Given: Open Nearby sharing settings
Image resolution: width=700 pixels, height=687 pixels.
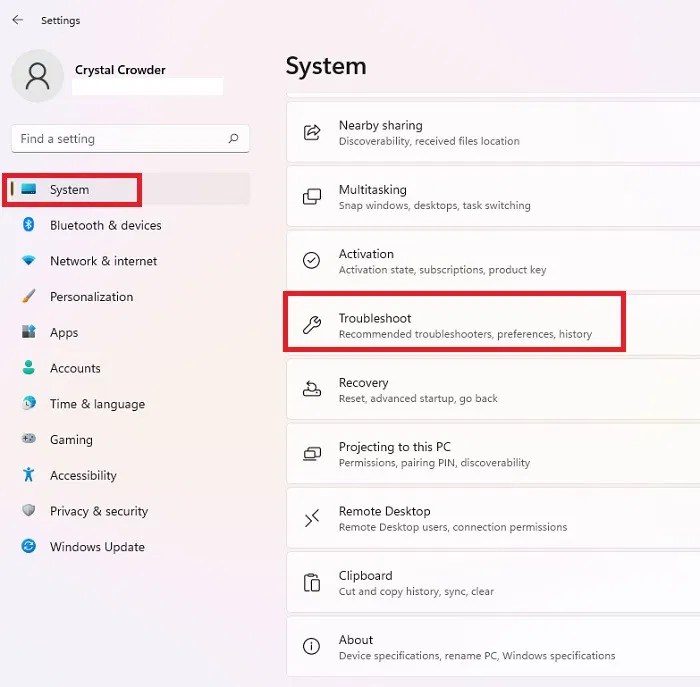Looking at the screenshot, I should (493, 133).
